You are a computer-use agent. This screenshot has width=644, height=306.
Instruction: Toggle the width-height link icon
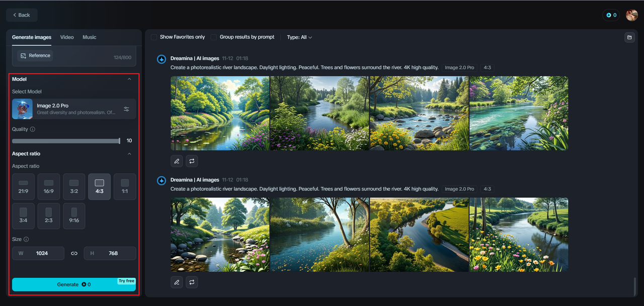click(74, 253)
